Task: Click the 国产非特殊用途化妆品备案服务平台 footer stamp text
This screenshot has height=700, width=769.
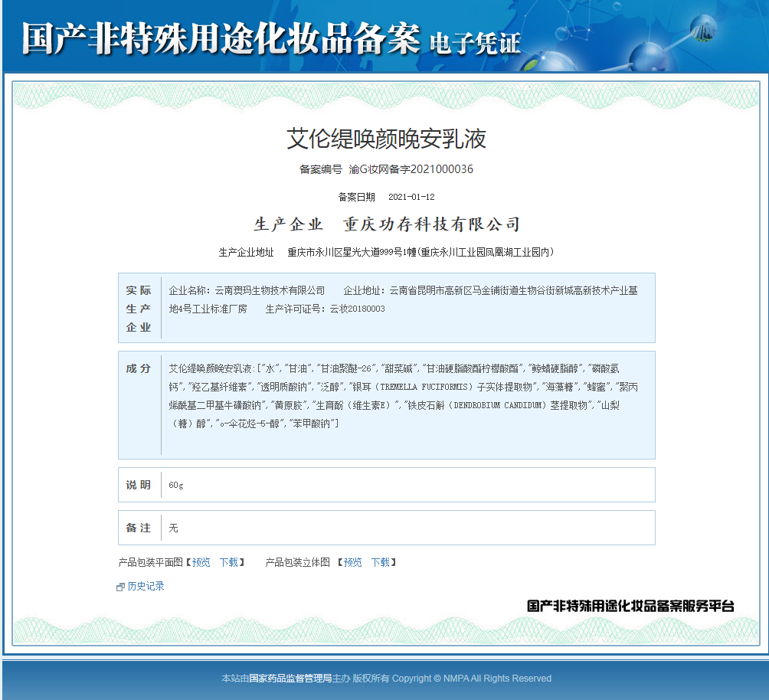Action: (630, 607)
